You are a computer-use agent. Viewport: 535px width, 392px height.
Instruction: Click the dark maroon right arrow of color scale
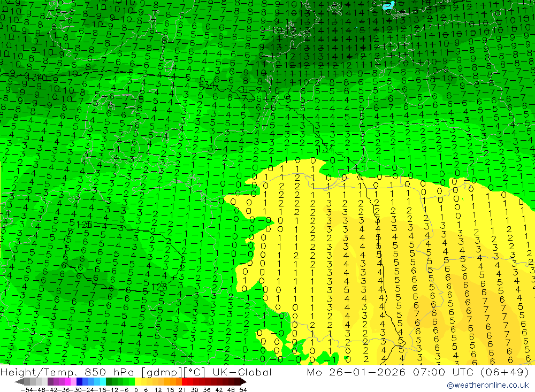pos(243,382)
